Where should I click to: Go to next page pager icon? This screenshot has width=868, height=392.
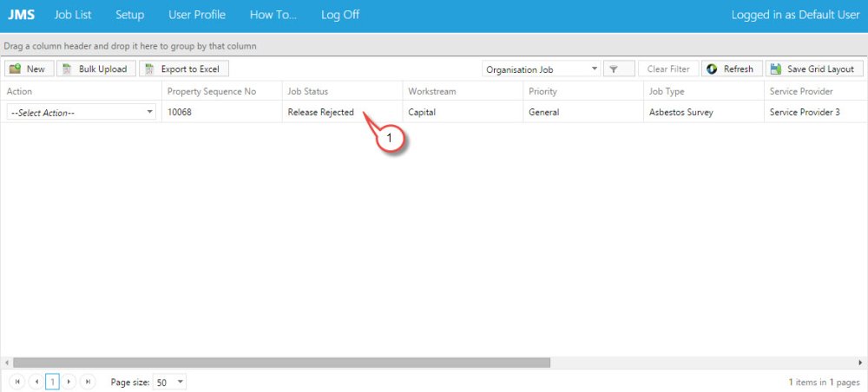pyautogui.click(x=69, y=382)
